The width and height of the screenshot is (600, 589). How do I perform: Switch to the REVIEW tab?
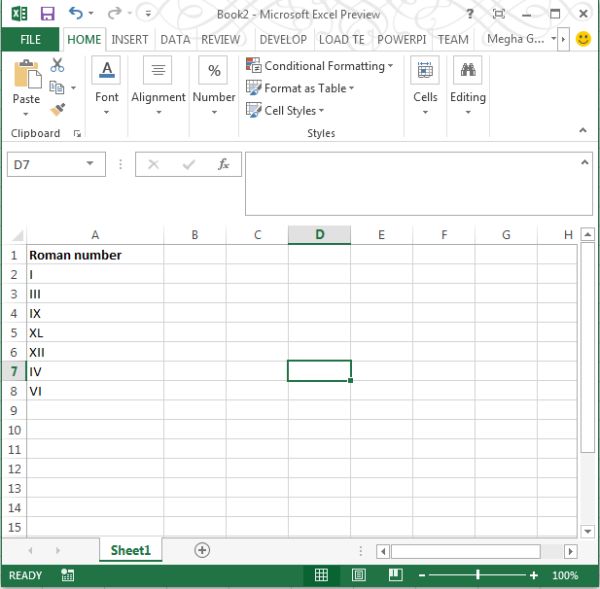point(220,39)
